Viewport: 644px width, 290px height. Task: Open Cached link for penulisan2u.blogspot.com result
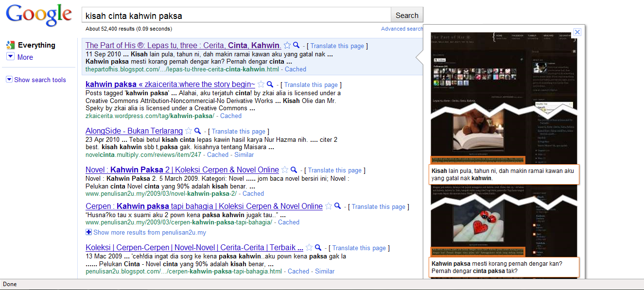[x=298, y=271]
